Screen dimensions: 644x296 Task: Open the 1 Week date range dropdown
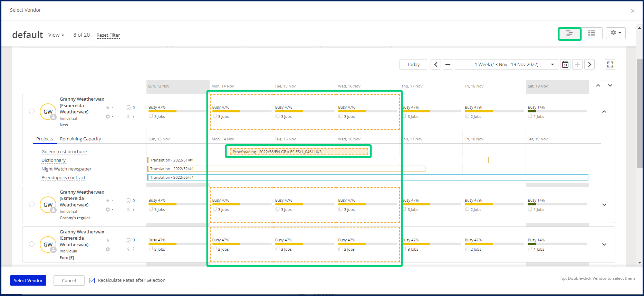tap(506, 64)
